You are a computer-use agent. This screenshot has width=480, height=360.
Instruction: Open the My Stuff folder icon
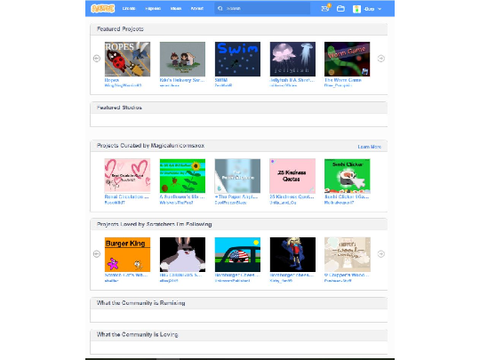tap(341, 9)
